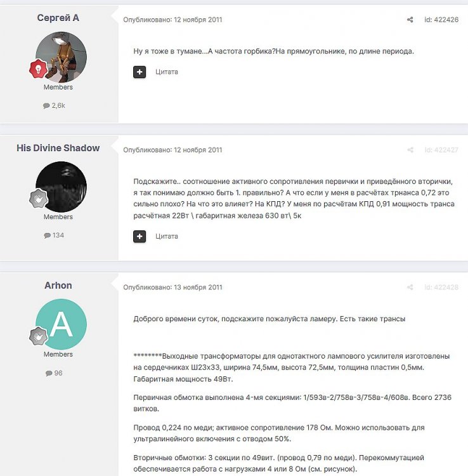Screen dimensions: 468x476
Task: Click post id 422426 link
Action: click(441, 20)
